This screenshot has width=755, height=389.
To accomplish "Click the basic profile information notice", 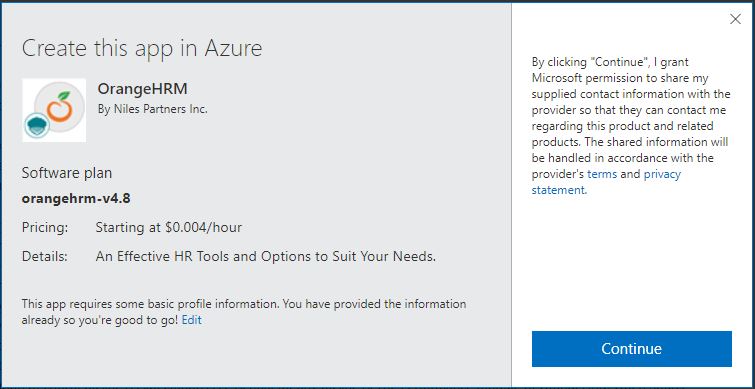I will tap(244, 312).
